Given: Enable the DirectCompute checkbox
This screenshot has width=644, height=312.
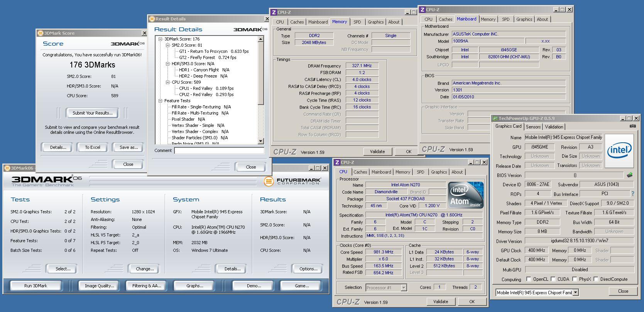Looking at the screenshot, I should point(596,279).
